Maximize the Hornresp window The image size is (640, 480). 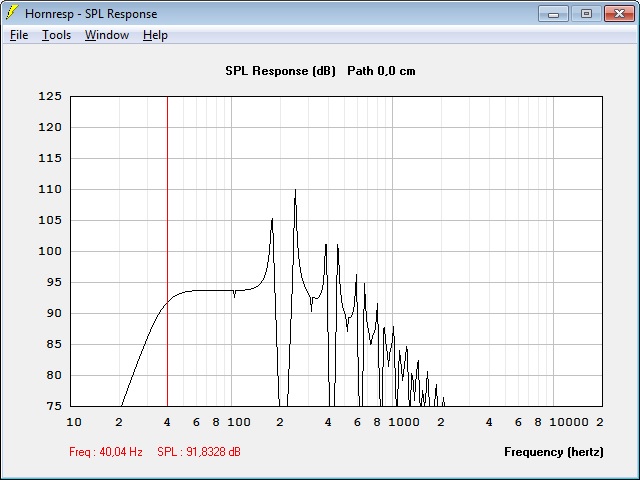click(586, 14)
